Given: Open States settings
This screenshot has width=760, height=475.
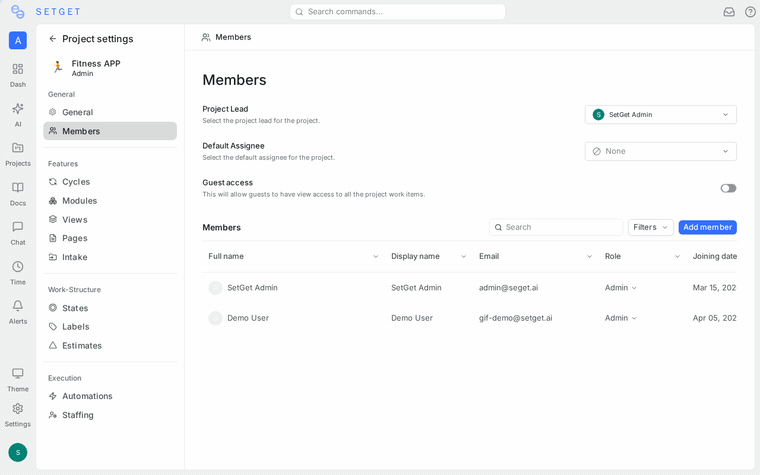Looking at the screenshot, I should click(x=110, y=308).
